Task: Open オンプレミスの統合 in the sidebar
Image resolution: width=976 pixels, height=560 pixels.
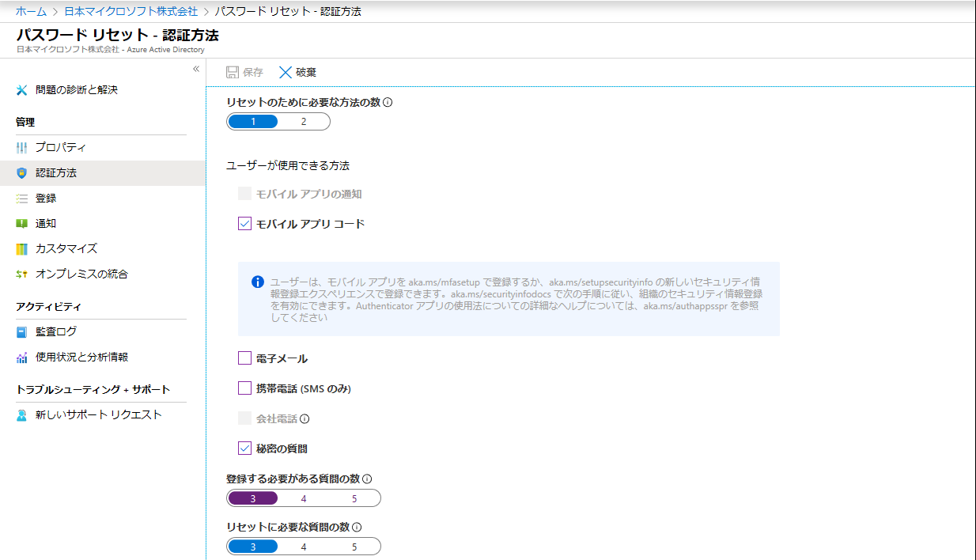Action: pos(103,274)
